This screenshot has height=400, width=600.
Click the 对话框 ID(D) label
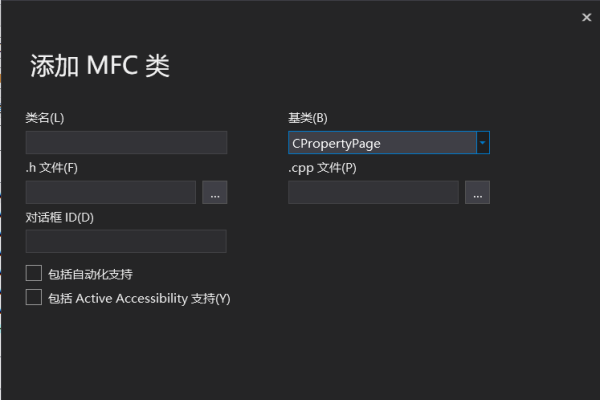coord(59,217)
